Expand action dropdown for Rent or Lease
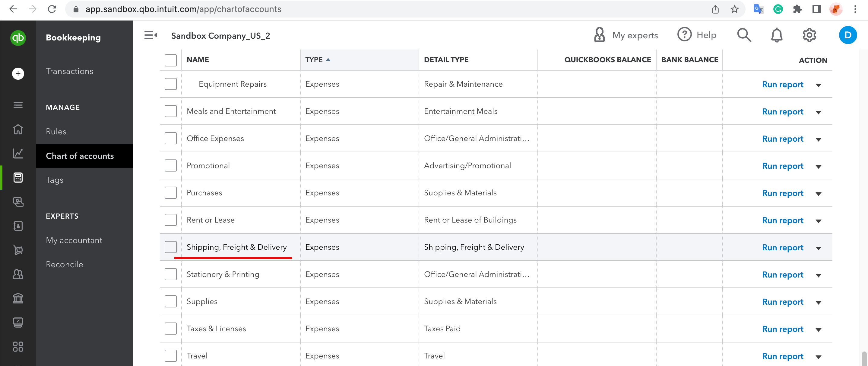This screenshot has width=868, height=366. tap(818, 221)
